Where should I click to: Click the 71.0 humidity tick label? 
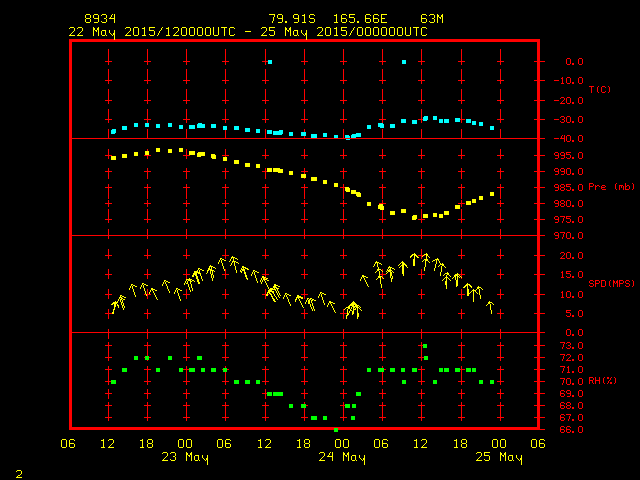click(x=571, y=370)
